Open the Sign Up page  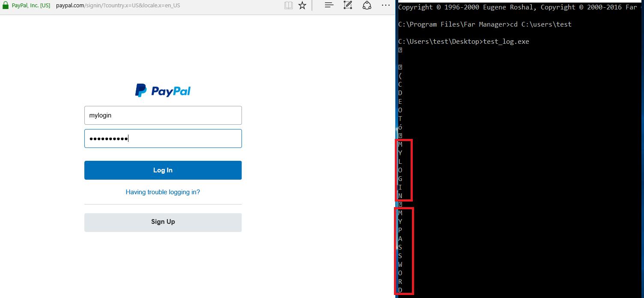click(x=163, y=222)
